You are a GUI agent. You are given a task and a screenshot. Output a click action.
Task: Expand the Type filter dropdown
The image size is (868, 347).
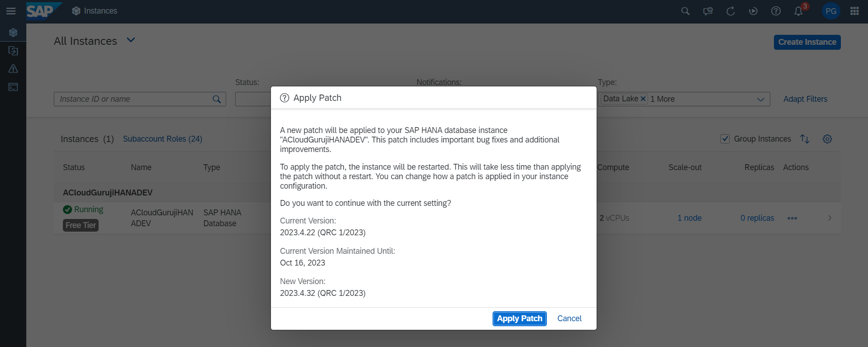click(760, 99)
